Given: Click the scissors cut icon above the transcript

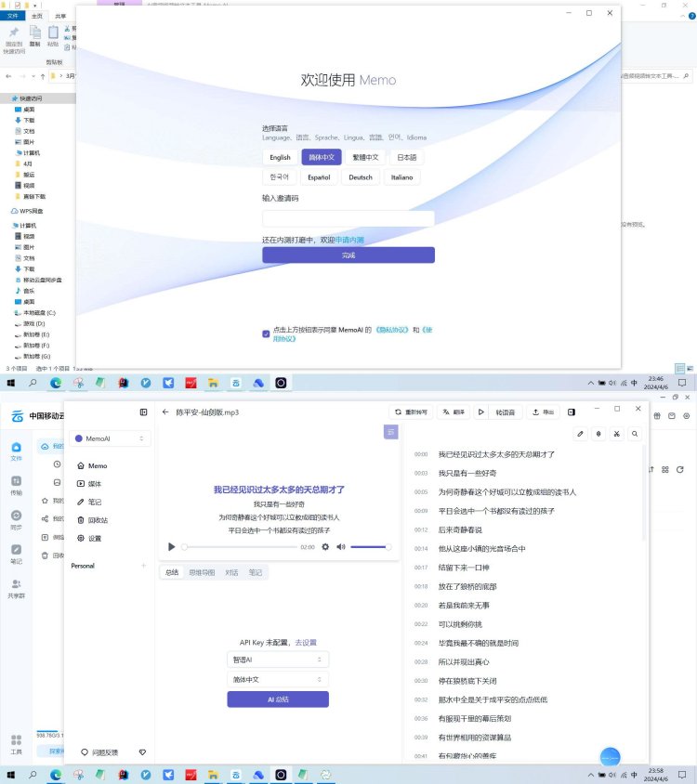Looking at the screenshot, I should pos(616,434).
